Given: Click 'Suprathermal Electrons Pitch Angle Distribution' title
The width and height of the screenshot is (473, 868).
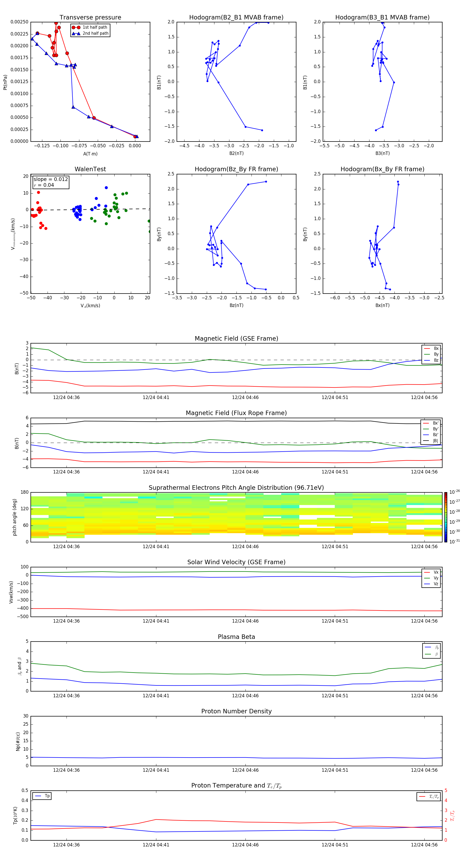Looking at the screenshot, I should (236, 488).
